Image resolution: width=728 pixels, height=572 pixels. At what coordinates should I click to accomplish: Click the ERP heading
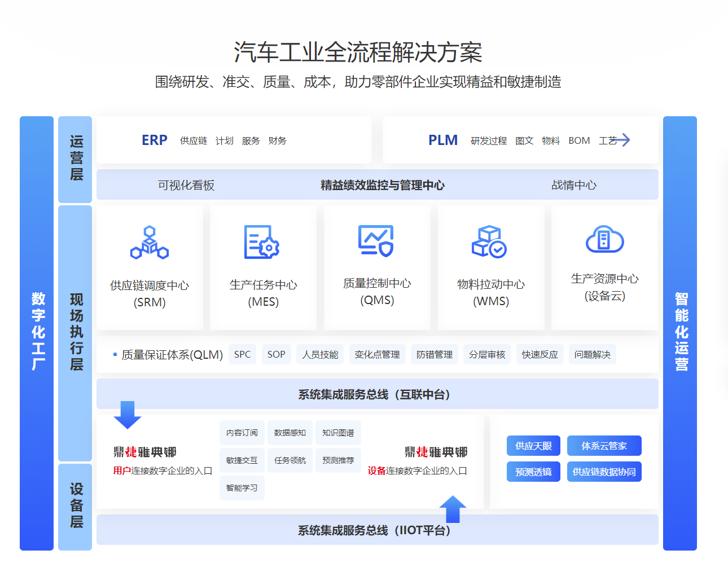click(x=155, y=140)
